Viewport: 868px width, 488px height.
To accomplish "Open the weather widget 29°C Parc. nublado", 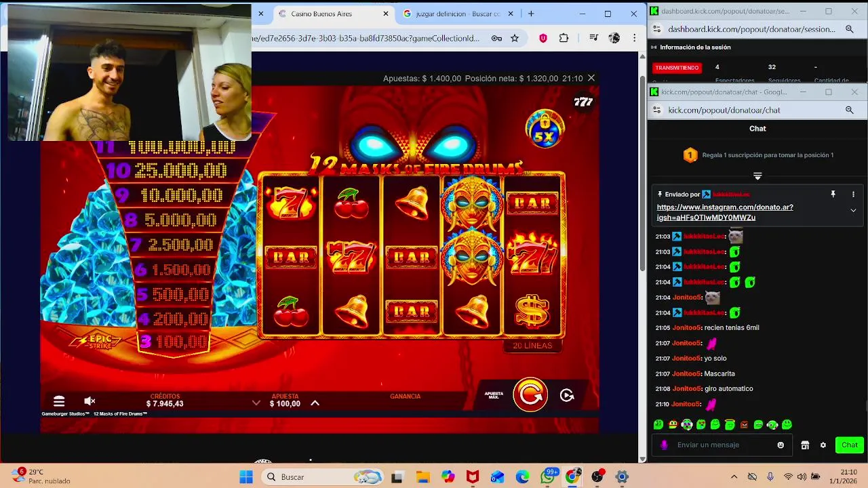I will [x=41, y=476].
